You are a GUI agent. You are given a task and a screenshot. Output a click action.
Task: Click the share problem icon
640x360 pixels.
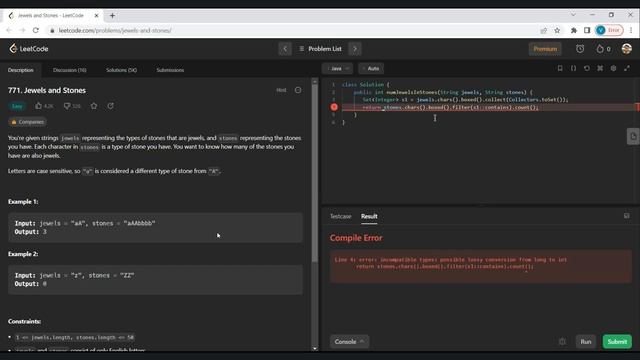click(x=111, y=106)
